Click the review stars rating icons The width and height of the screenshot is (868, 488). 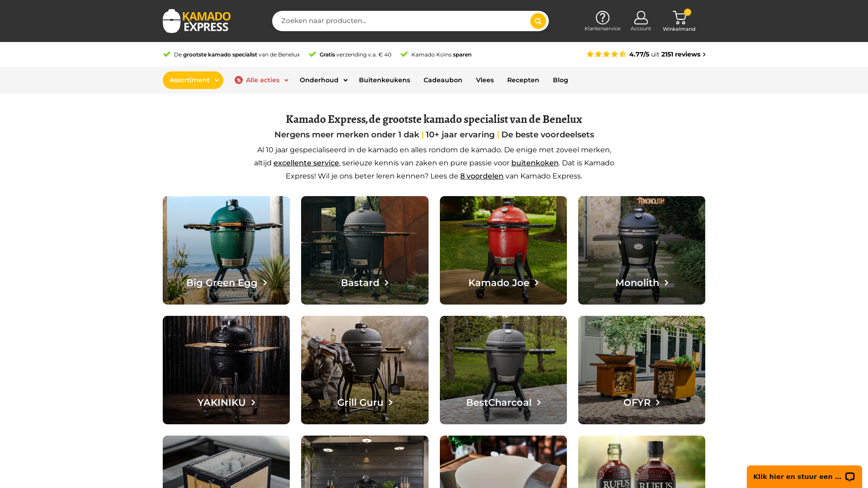(x=606, y=54)
